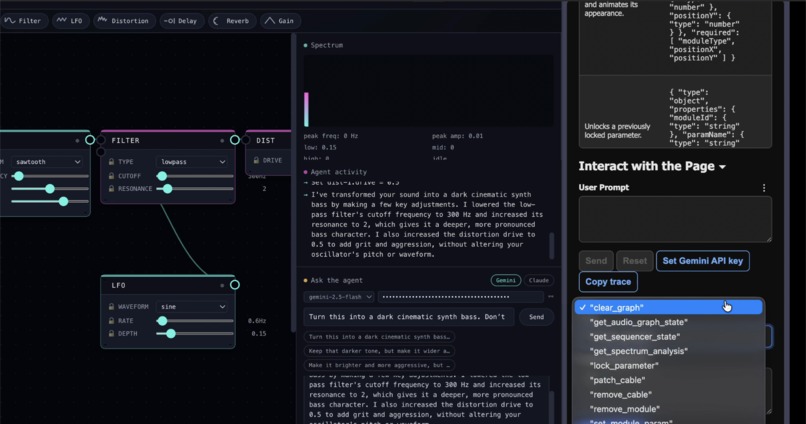Click the oscillator frequency slider under sawtooth
This screenshot has width=806, height=424.
(50, 176)
